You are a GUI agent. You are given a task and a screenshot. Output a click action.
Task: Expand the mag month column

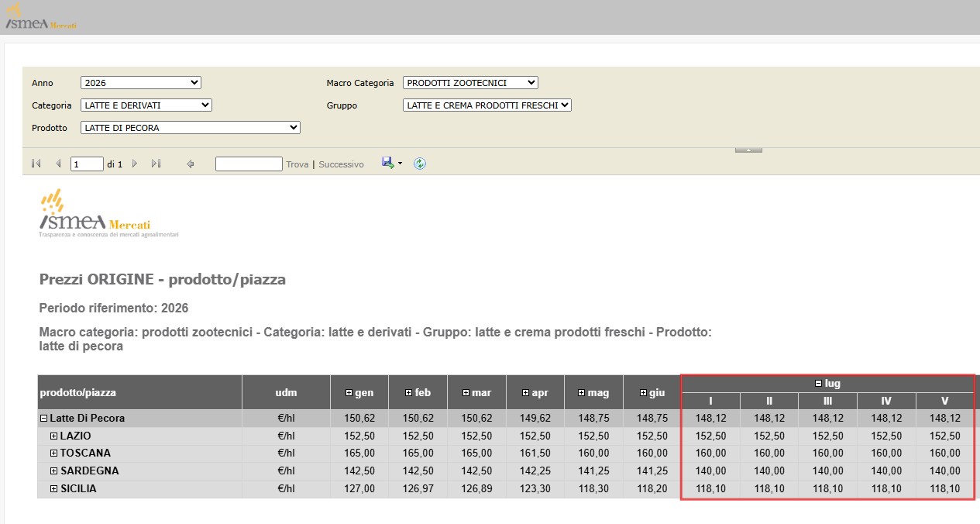coord(581,393)
